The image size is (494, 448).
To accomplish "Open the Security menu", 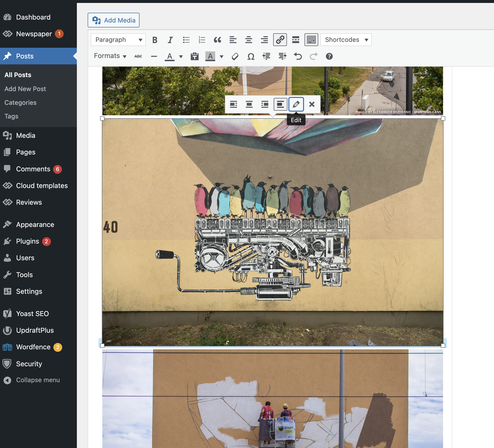I will point(38,364).
